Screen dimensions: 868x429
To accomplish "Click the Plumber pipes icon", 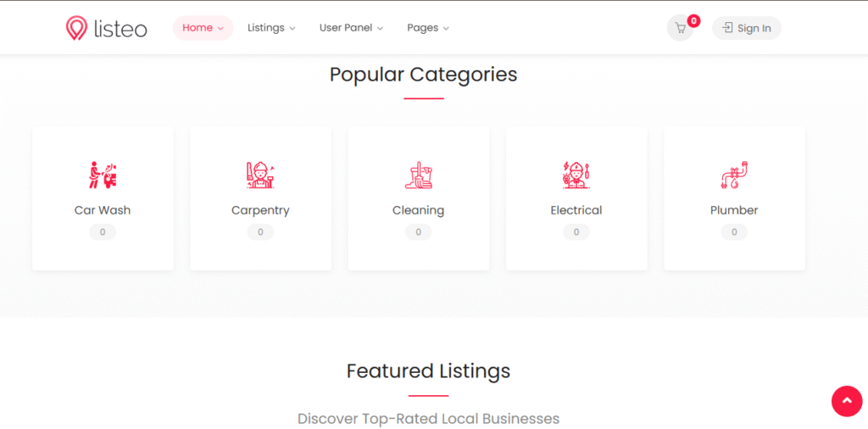I will [x=734, y=175].
